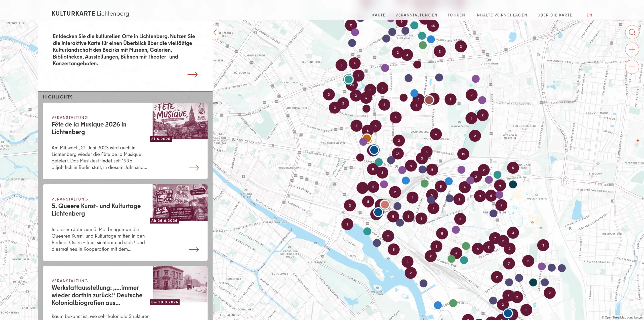The width and height of the screenshot is (644, 320).
Task: Click the VERANSTALTUNG label above Fête de la Musique
Action: pos(70,118)
